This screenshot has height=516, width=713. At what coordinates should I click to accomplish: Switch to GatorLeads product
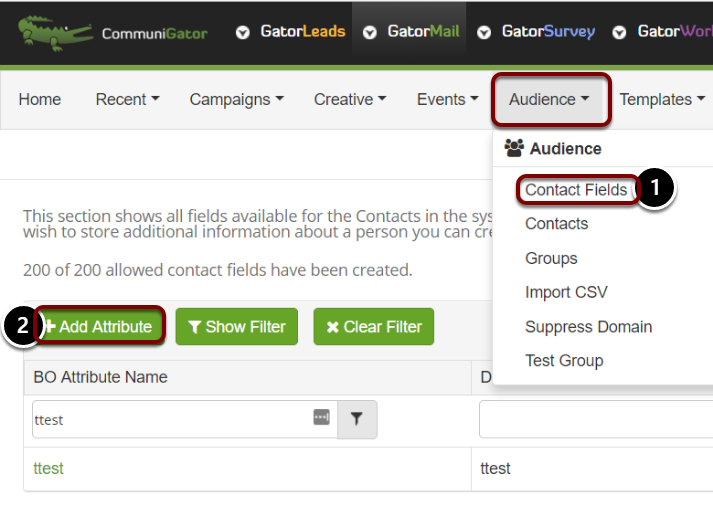point(303,31)
